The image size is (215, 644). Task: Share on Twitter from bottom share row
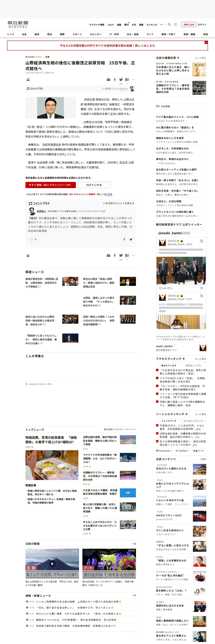click(x=121, y=255)
